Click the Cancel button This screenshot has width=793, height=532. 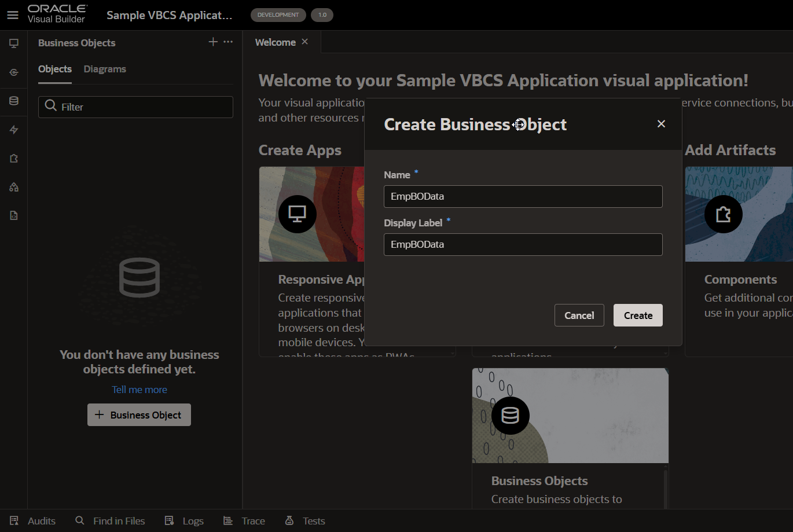pos(579,315)
